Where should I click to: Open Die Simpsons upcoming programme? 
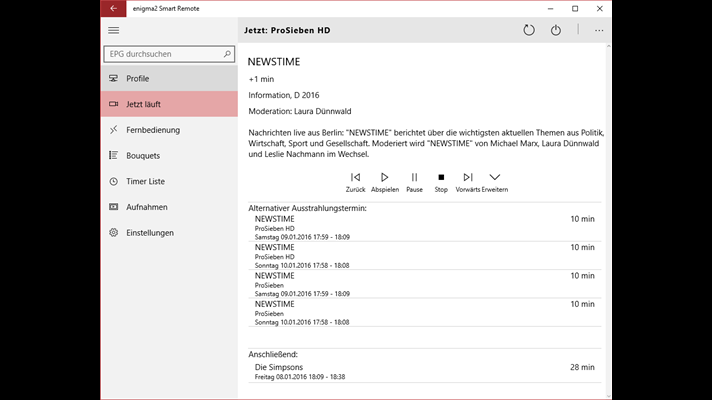[425, 371]
